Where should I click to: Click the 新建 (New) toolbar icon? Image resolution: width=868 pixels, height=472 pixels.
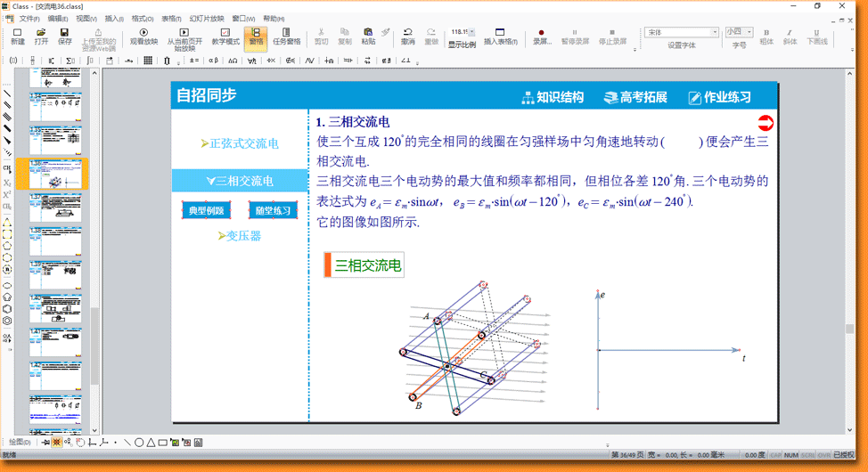click(18, 37)
